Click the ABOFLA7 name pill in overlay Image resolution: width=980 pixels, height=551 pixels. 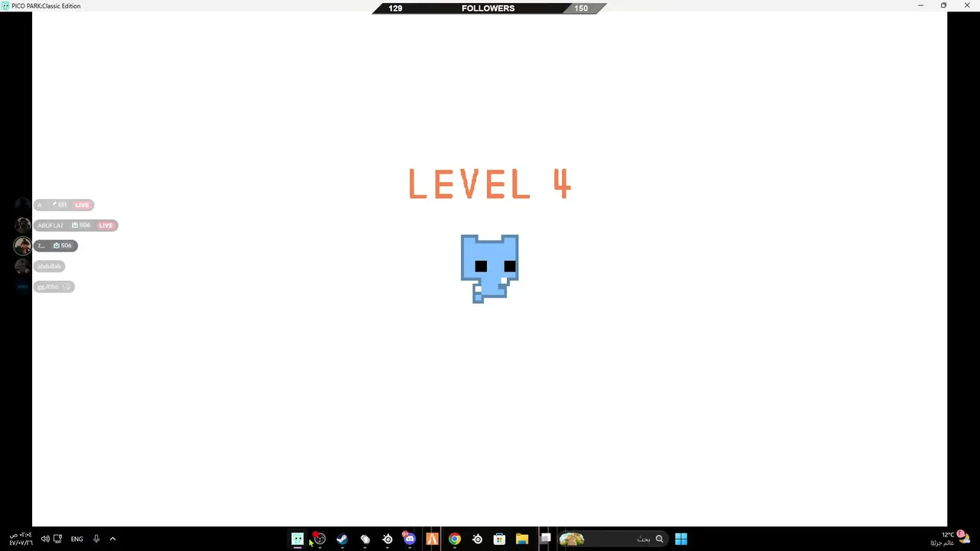[75, 225]
